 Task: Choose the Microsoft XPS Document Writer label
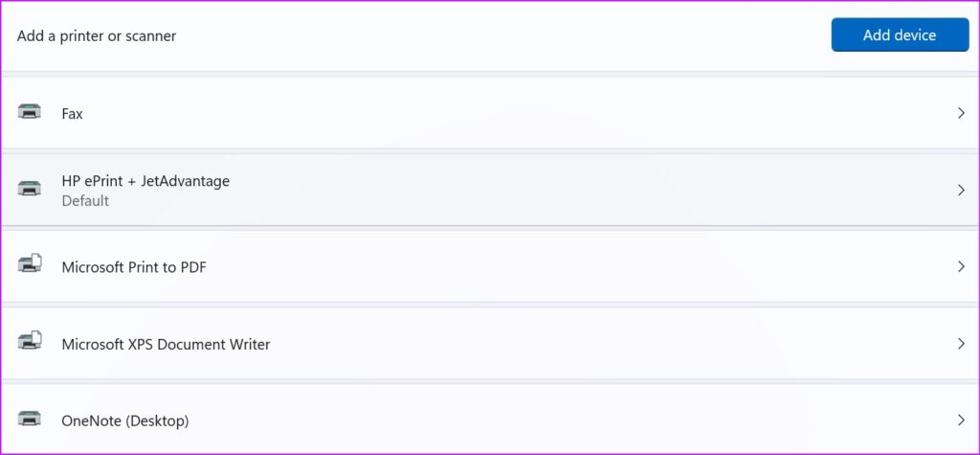tap(166, 344)
